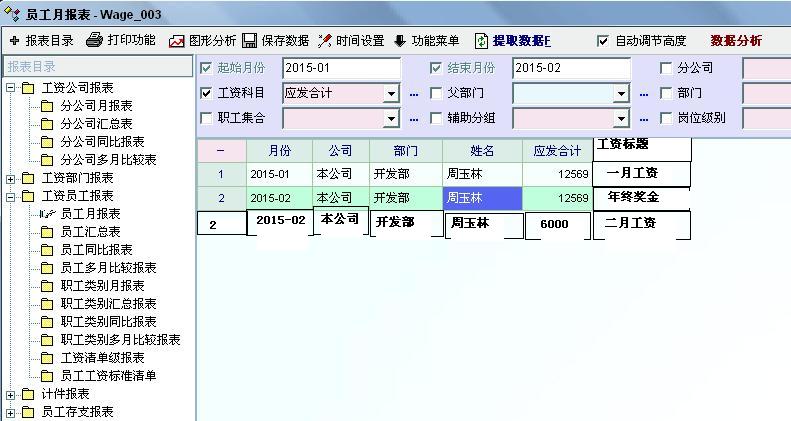The image size is (791, 421).
Task: Open 图形分析 chart icon
Action: (x=176, y=41)
